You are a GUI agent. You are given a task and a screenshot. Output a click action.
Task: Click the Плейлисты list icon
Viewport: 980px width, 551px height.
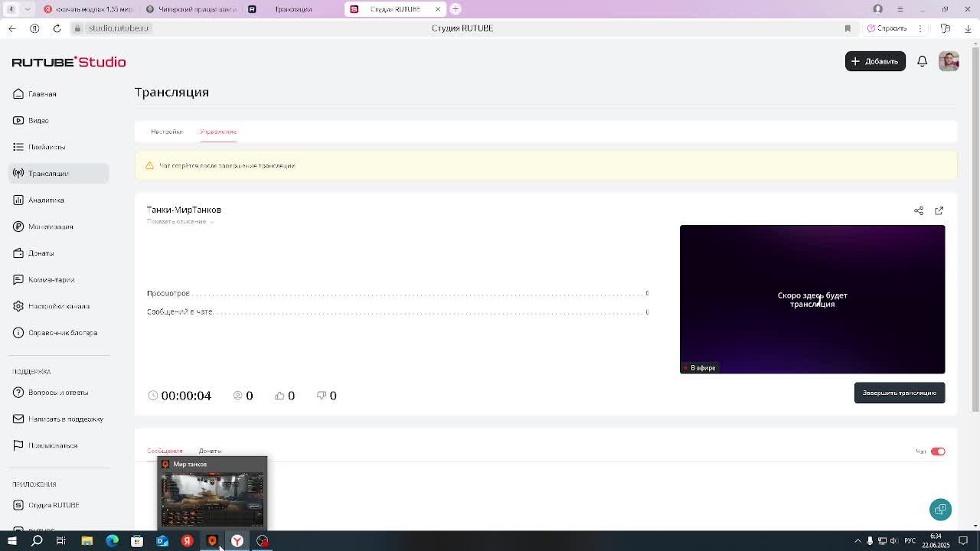point(18,147)
